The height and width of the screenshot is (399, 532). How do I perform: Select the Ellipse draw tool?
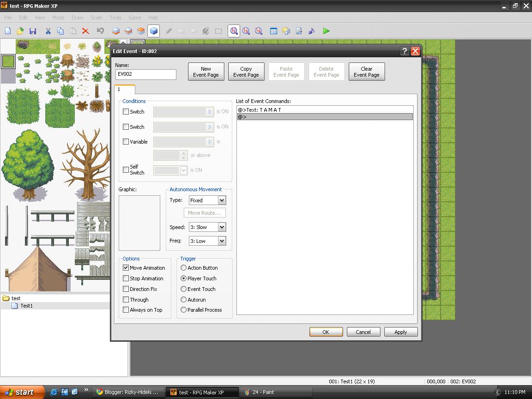[x=193, y=31]
